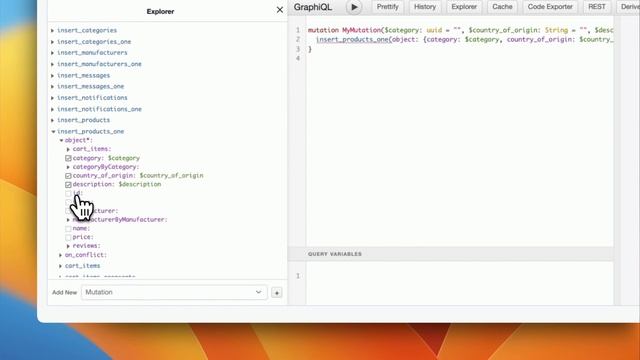Expand the insert_products node

pos(53,120)
